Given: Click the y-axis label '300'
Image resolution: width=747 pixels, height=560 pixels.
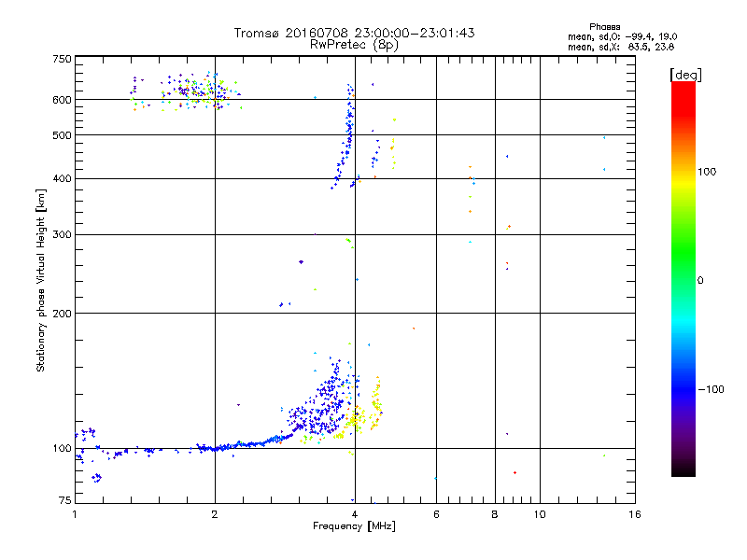Looking at the screenshot, I should click(x=62, y=235).
